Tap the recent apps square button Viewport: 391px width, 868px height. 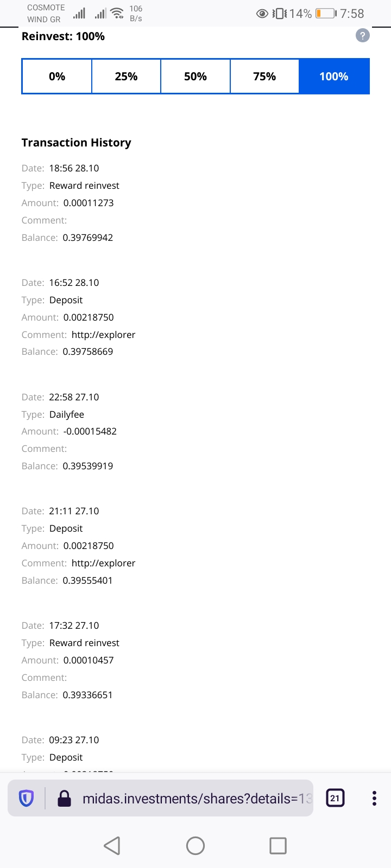point(278,845)
